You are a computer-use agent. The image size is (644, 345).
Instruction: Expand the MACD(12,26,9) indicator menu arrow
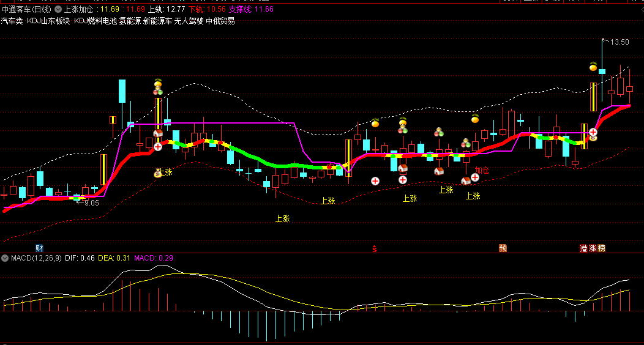[x=6, y=258]
